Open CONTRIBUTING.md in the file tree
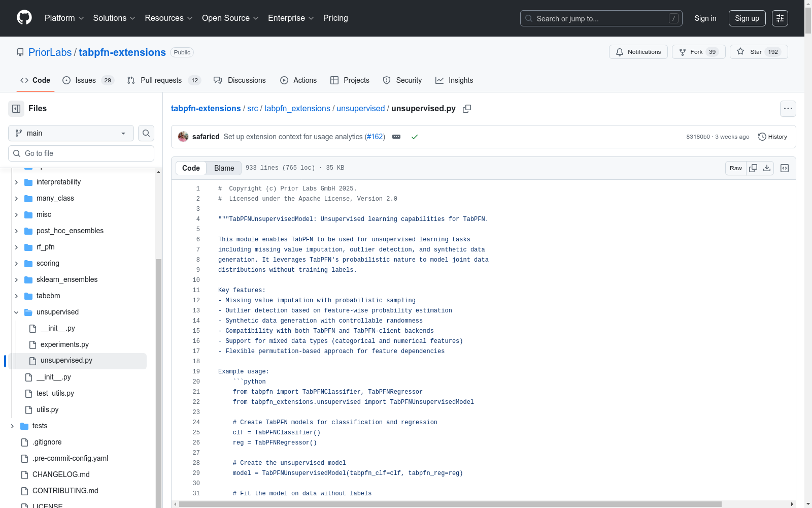The height and width of the screenshot is (508, 812). [x=65, y=491]
